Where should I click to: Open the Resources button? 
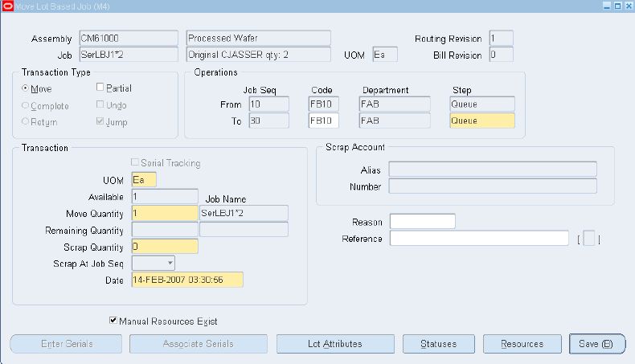[522, 344]
